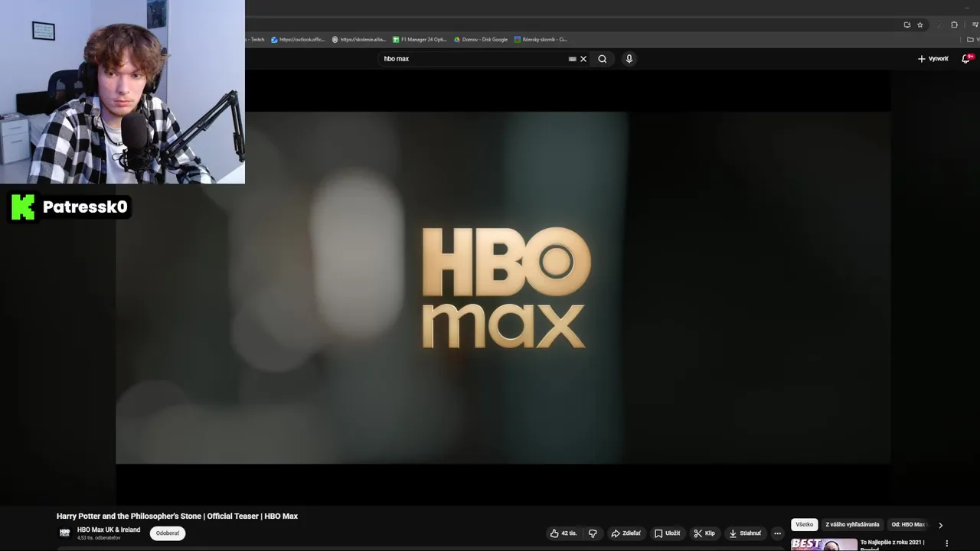The width and height of the screenshot is (980, 551).
Task: Open the skolenie.alia bookmark
Action: (x=359, y=40)
